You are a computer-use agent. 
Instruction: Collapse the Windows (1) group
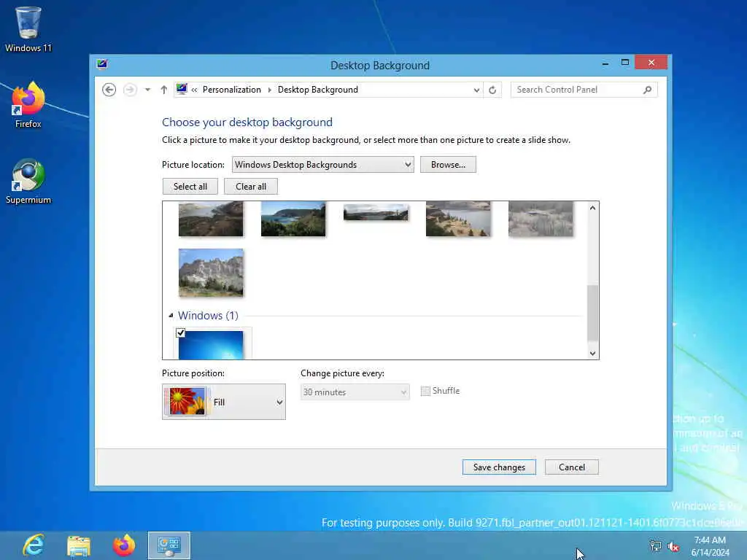click(171, 315)
